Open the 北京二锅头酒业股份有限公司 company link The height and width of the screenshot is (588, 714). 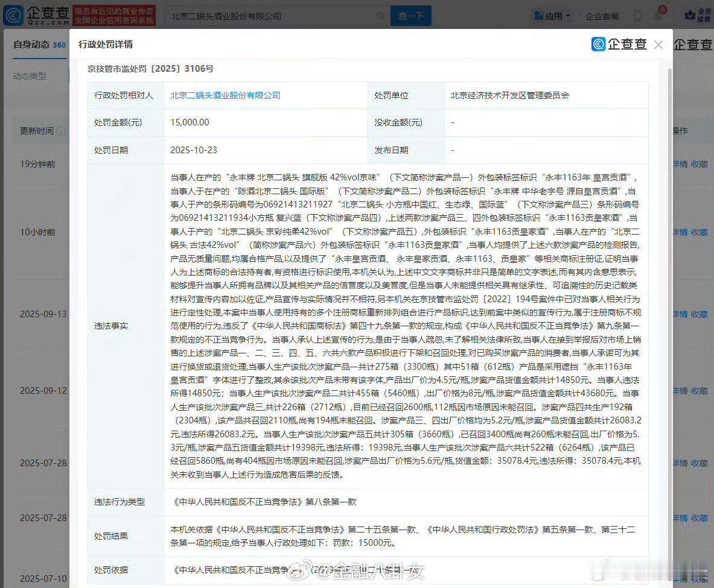pyautogui.click(x=225, y=95)
